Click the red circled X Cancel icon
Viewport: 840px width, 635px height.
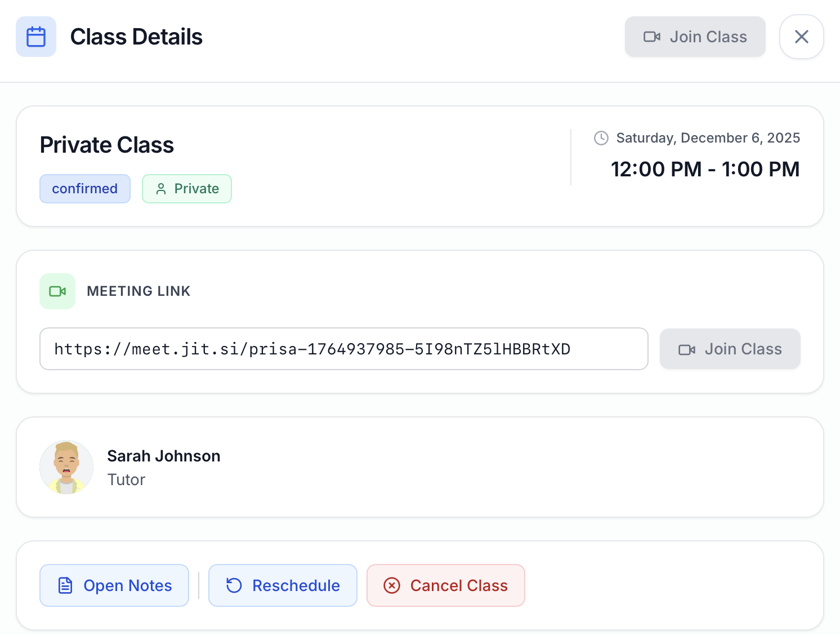click(x=392, y=585)
